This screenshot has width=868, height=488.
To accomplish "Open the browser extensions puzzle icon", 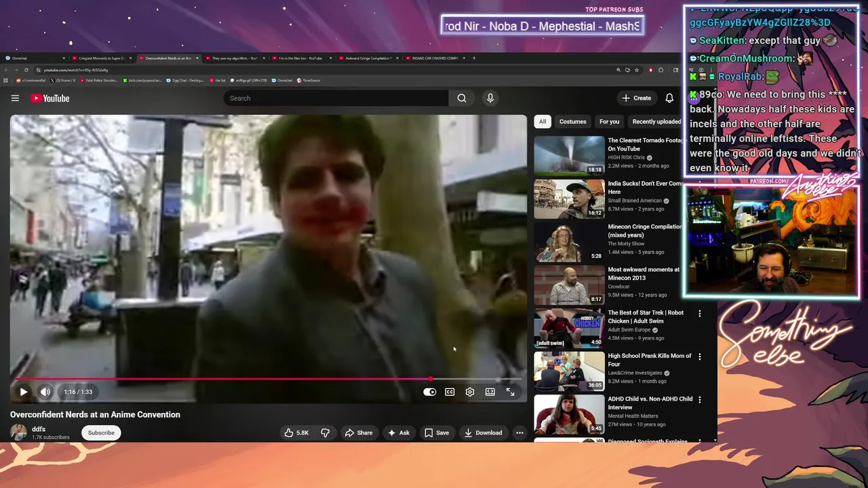I will [660, 70].
